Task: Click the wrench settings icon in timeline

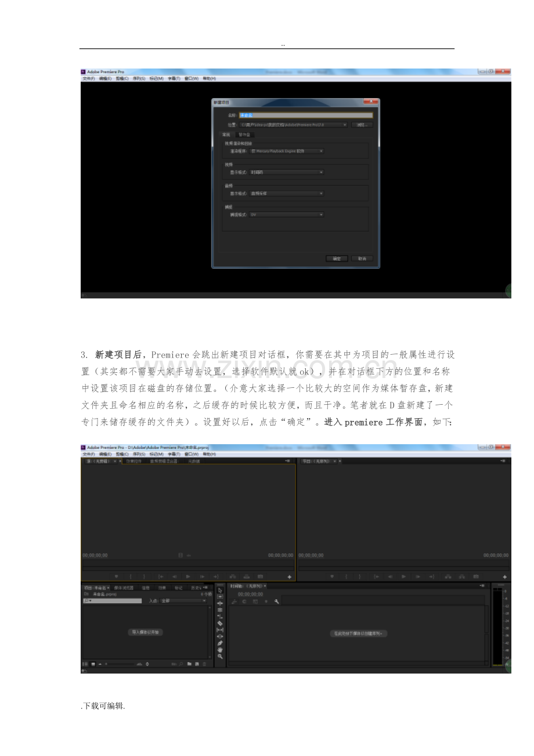Action: click(x=277, y=602)
